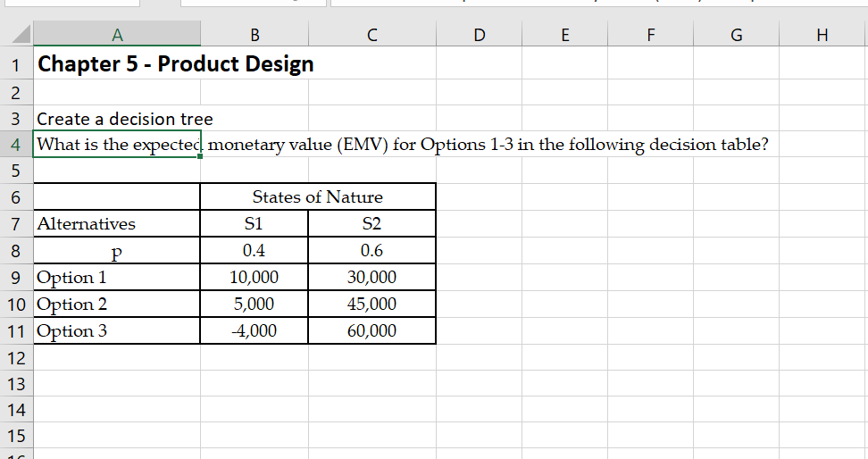Select column H header
868x459 pixels.
pos(822,35)
